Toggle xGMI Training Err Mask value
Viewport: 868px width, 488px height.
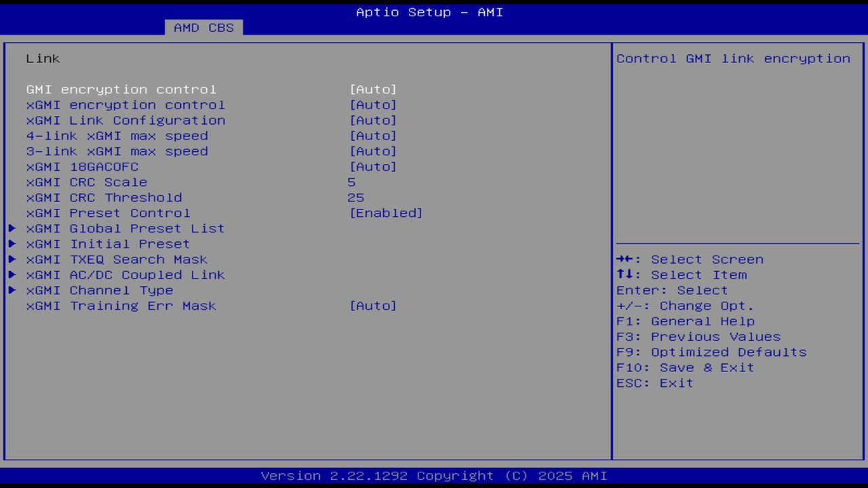(x=372, y=306)
